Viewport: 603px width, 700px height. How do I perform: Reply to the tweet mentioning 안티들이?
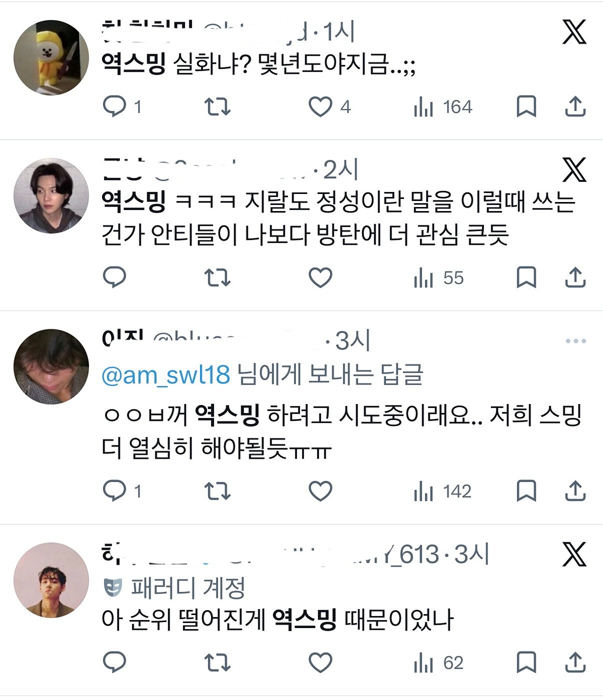tap(115, 277)
